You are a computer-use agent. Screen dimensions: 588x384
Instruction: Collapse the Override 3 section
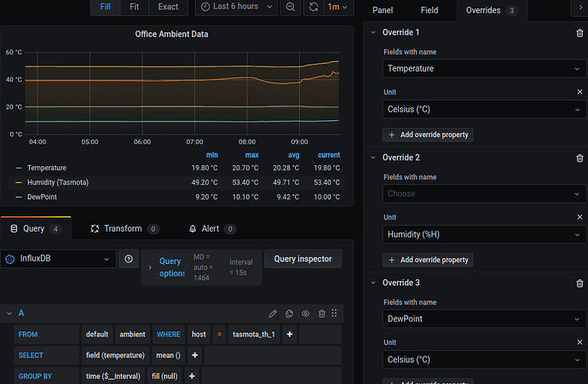(x=373, y=283)
